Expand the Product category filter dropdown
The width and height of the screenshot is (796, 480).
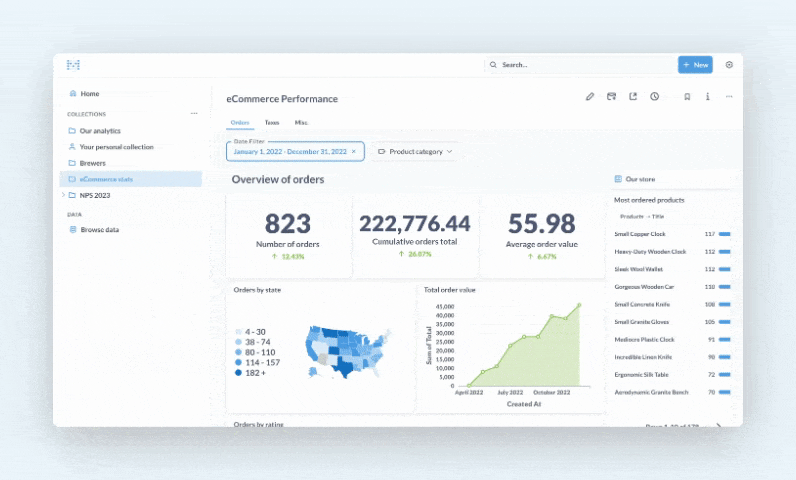(415, 152)
